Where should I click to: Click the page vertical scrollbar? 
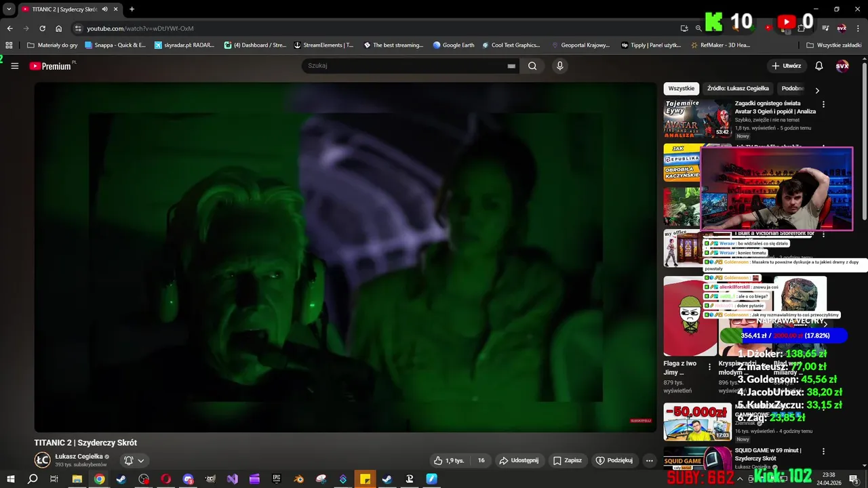click(x=864, y=141)
